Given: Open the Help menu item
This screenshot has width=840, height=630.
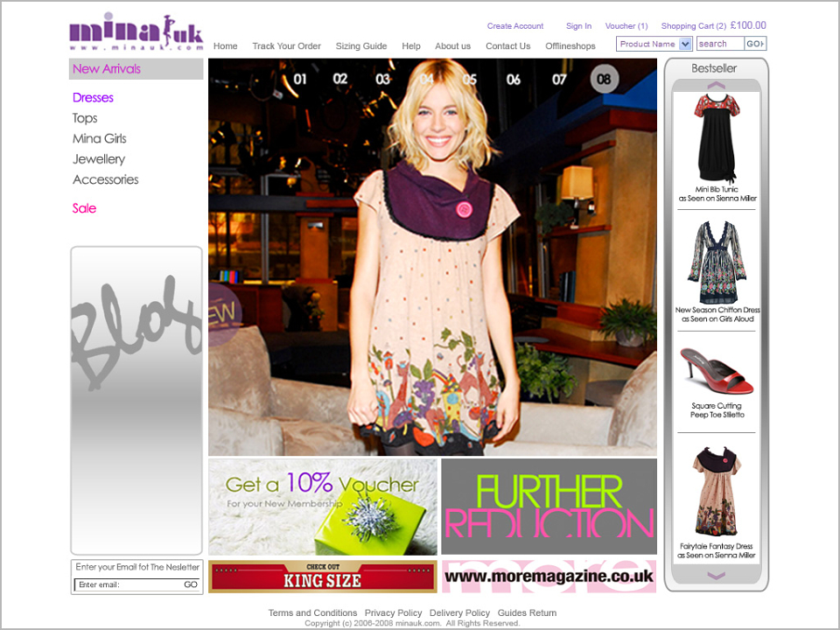Looking at the screenshot, I should 411,46.
